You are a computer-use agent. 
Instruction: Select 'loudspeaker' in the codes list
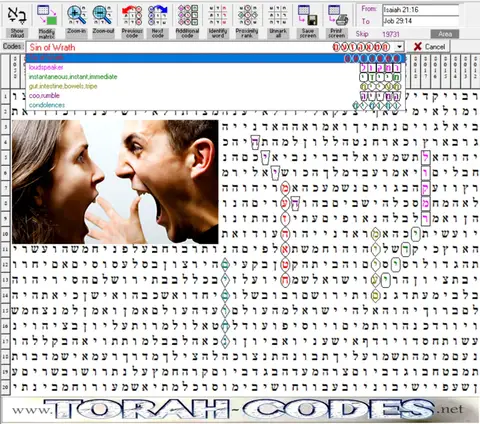pyautogui.click(x=215, y=67)
